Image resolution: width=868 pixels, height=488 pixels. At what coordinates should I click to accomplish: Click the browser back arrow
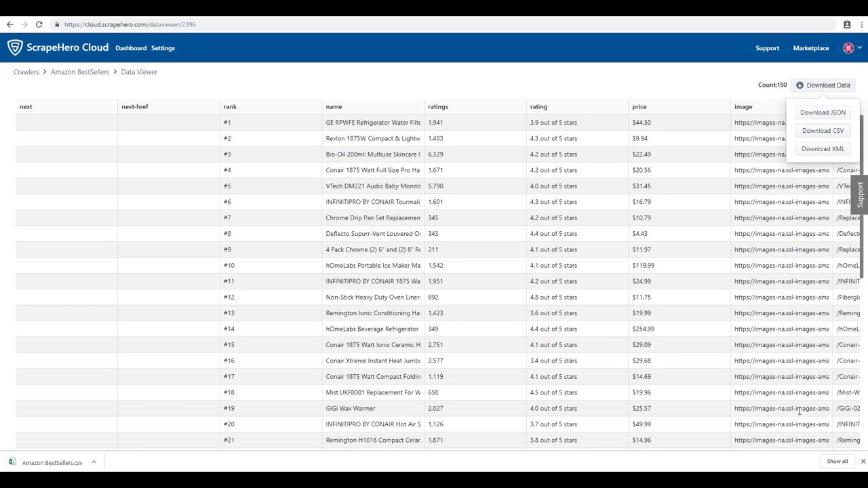click(x=9, y=24)
